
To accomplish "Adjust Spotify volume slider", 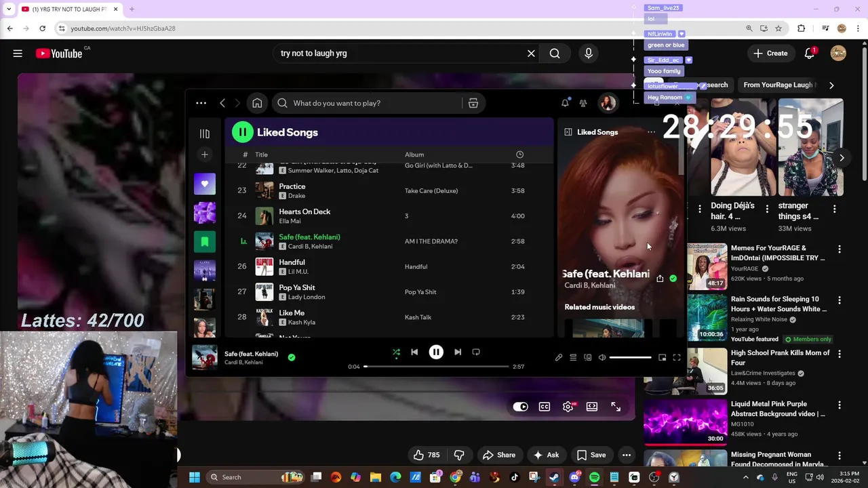I will pos(630,357).
